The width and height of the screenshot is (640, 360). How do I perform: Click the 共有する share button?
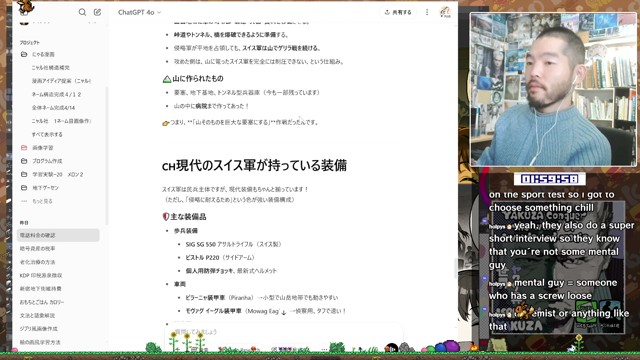(398, 12)
